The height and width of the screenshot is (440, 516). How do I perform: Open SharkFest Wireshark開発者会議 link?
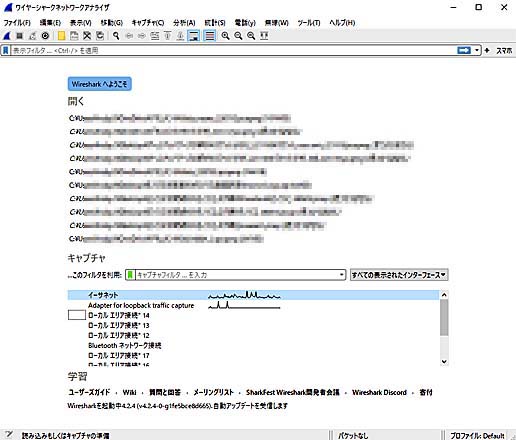coord(293,392)
